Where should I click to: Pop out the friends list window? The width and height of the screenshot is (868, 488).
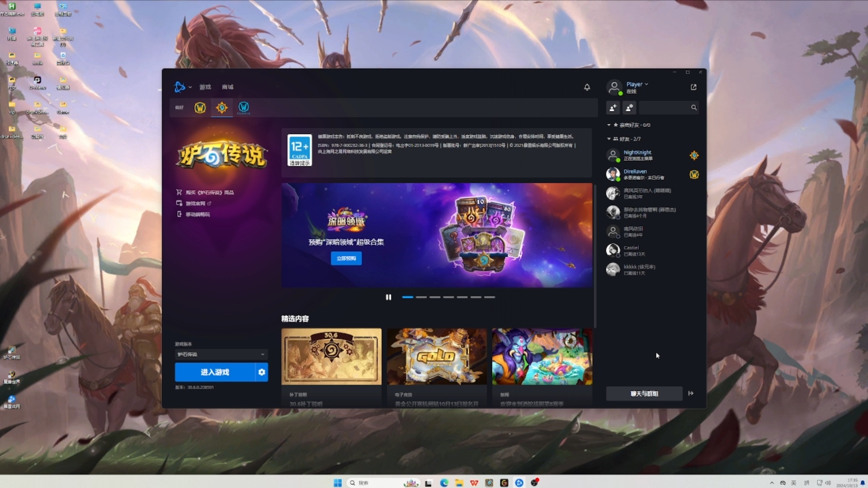[x=693, y=87]
